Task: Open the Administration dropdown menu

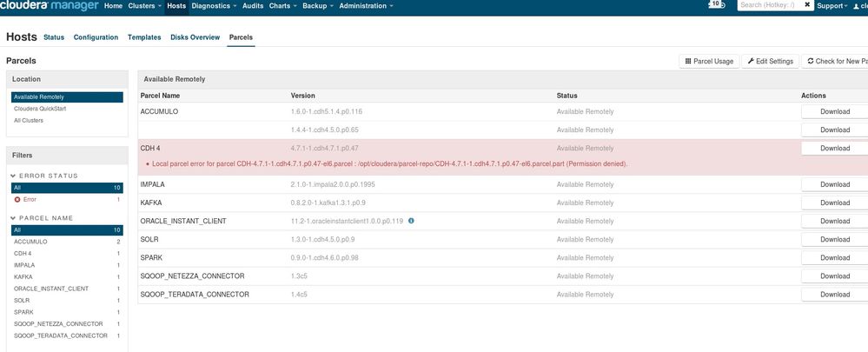Action: (x=366, y=5)
